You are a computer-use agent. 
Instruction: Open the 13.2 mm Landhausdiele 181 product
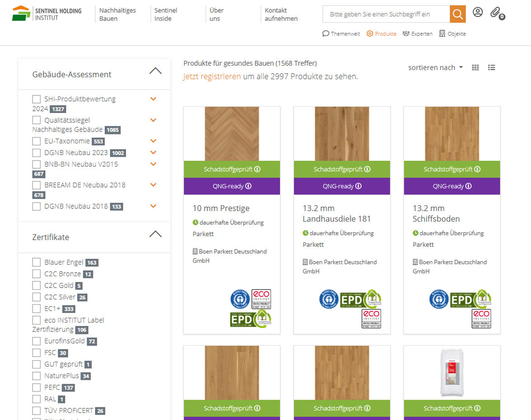(x=336, y=213)
